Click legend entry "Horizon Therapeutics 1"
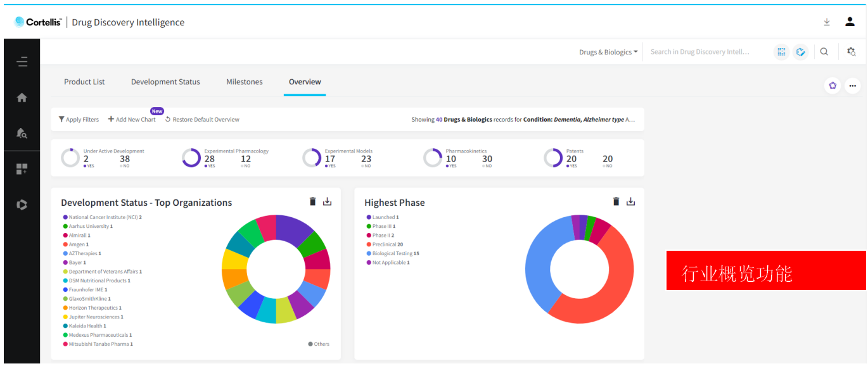The height and width of the screenshot is (366, 868). 92,308
